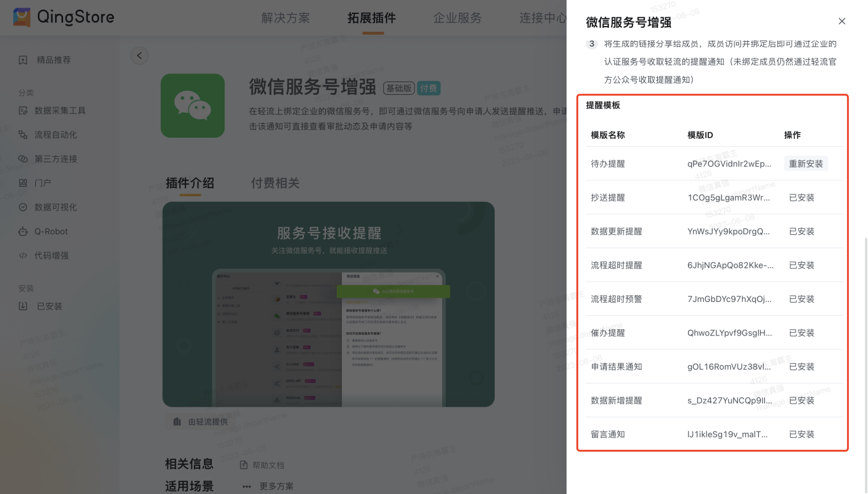Open the 解决方案 top menu
Image resolution: width=868 pixels, height=494 pixels.
285,18
